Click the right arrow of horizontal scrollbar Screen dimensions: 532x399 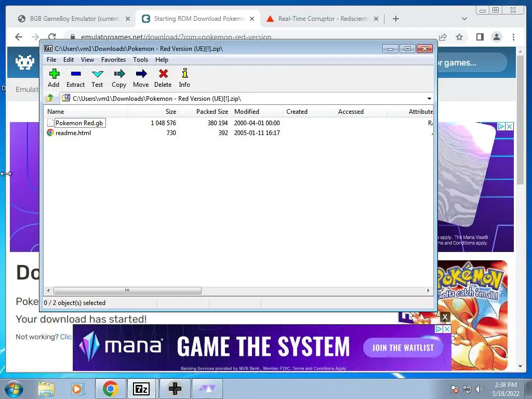point(428,291)
